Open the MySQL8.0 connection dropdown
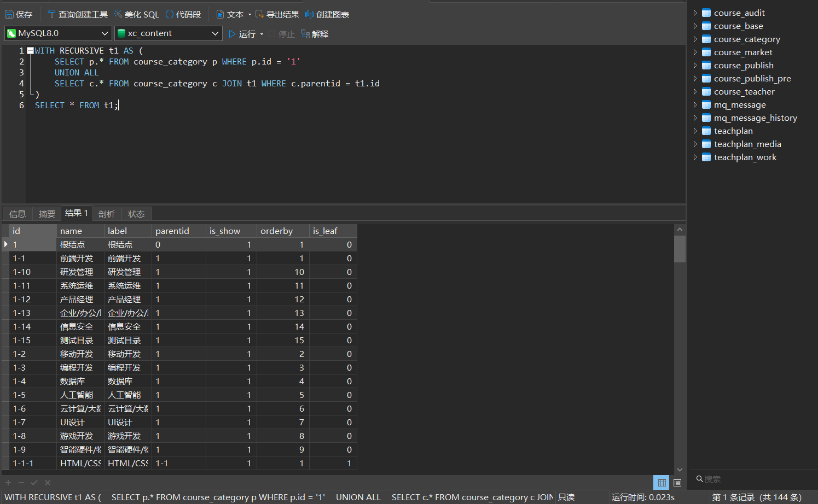 58,33
